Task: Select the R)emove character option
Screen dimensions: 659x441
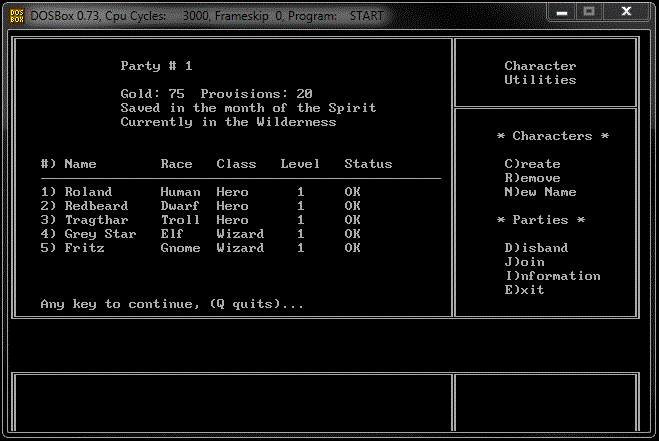Action: [x=532, y=178]
